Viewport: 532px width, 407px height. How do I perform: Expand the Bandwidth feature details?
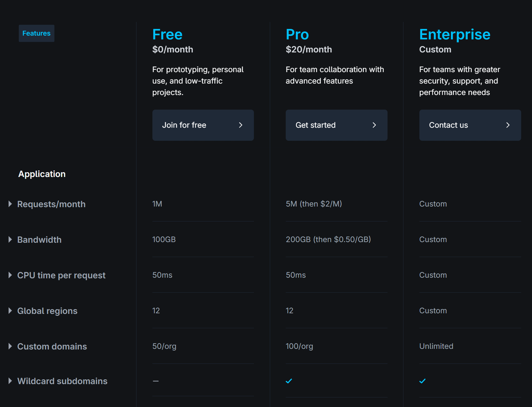pyautogui.click(x=10, y=240)
